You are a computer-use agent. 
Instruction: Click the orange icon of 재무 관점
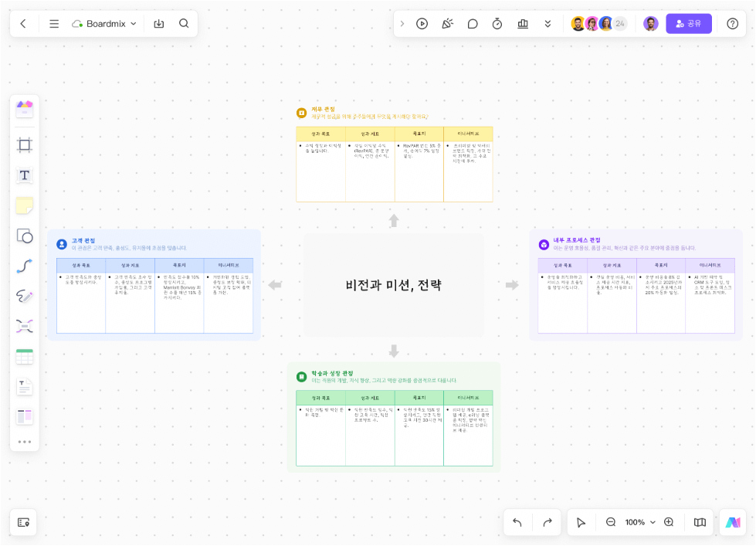(302, 113)
